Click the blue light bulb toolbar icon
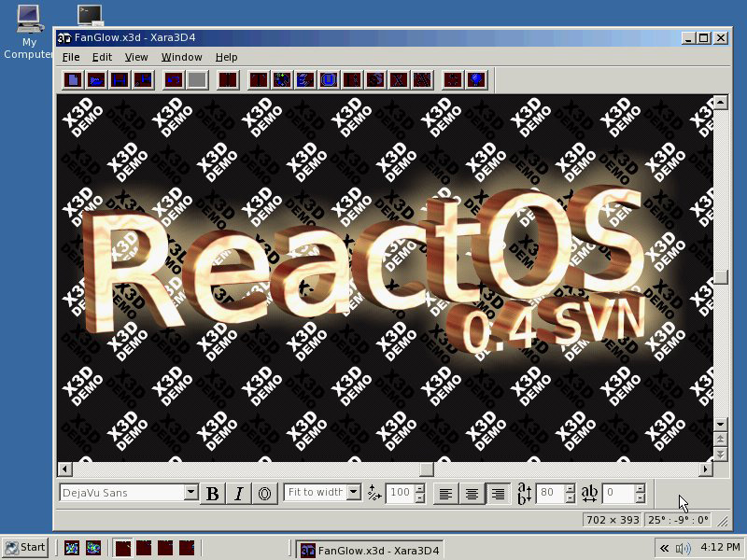 point(475,79)
